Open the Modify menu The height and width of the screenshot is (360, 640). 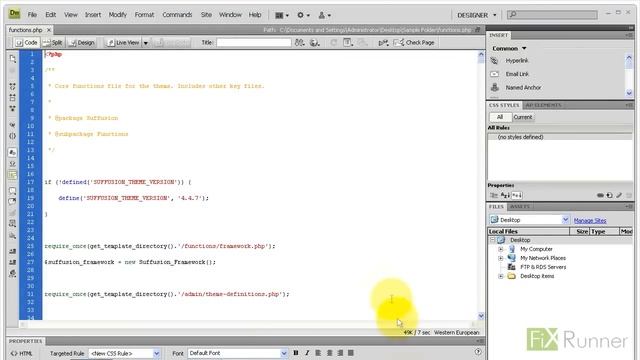click(118, 15)
